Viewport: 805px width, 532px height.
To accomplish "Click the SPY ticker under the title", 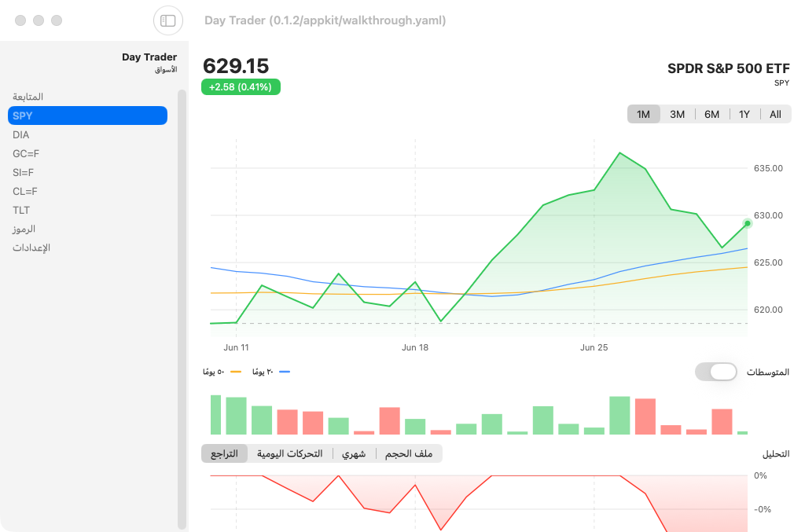I will 782,83.
